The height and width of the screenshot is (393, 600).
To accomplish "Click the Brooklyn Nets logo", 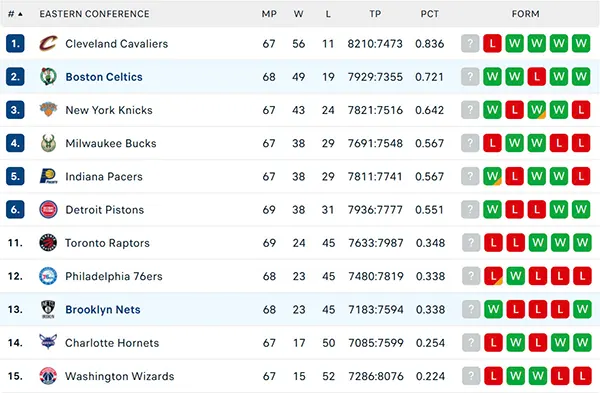I will click(48, 309).
